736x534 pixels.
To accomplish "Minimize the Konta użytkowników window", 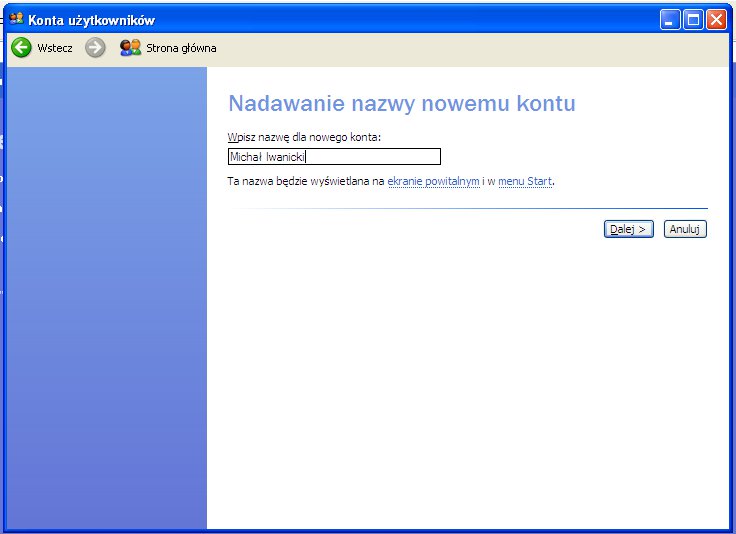I will [669, 19].
